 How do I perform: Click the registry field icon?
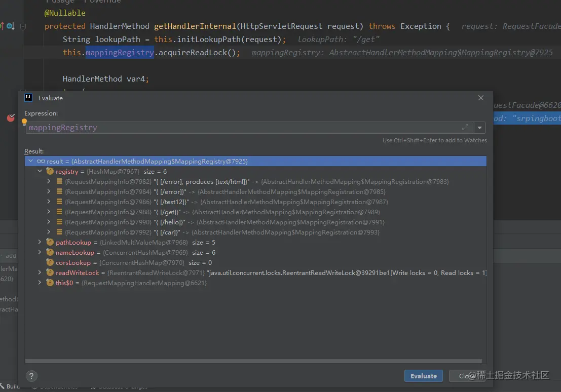[50, 171]
